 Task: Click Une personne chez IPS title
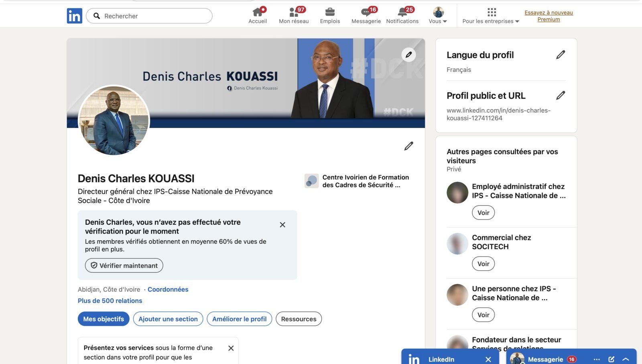[x=514, y=293]
